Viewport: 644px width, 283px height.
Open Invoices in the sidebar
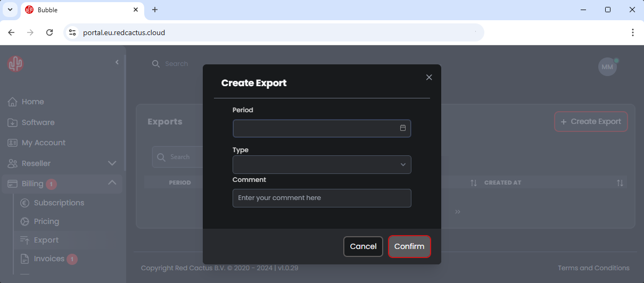(x=49, y=259)
